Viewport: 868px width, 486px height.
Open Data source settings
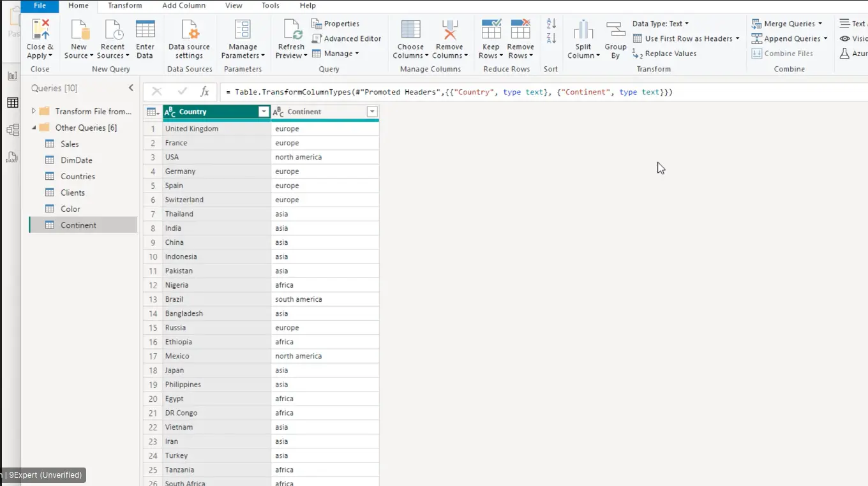[x=189, y=30]
